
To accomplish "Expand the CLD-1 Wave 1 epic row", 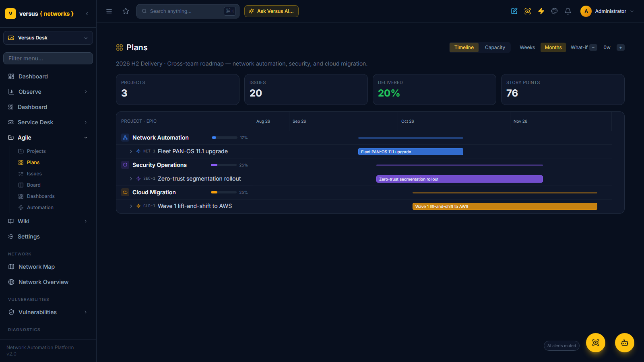I will click(131, 206).
